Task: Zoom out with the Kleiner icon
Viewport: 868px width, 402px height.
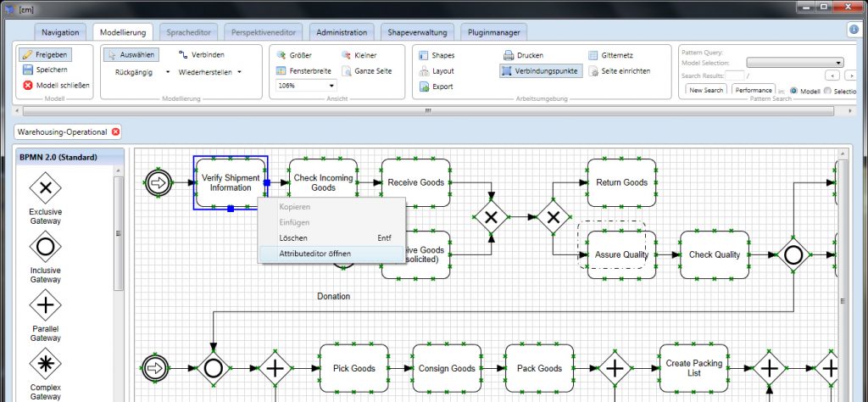Action: tap(347, 55)
